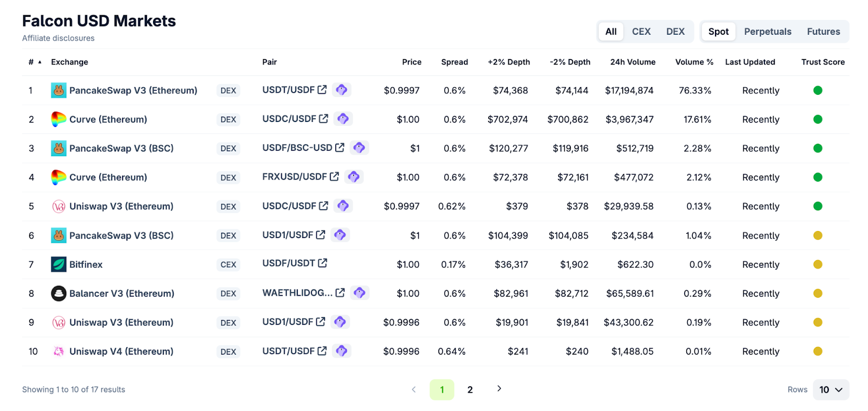Open external link icon beside USDC/USDF in row 2
Screen dimensions: 868x411
(324, 118)
